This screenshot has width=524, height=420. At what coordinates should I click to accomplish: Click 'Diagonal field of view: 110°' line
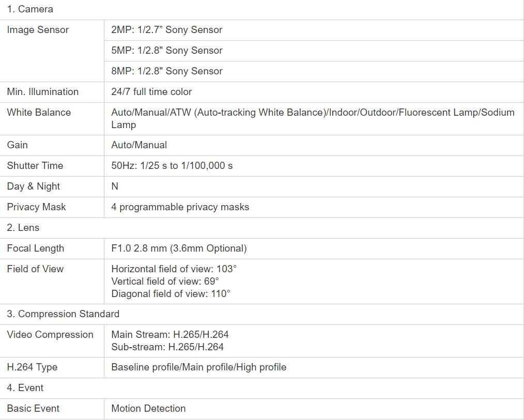171,294
